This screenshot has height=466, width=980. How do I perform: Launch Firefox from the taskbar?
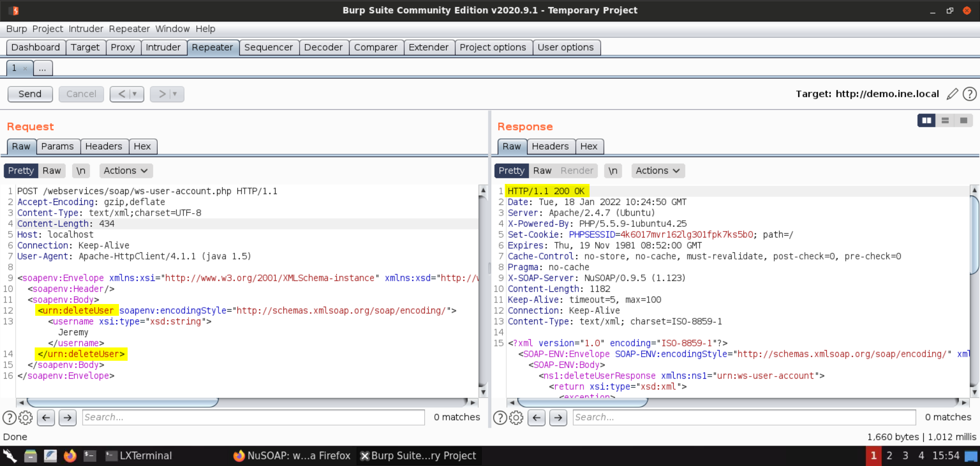point(70,456)
